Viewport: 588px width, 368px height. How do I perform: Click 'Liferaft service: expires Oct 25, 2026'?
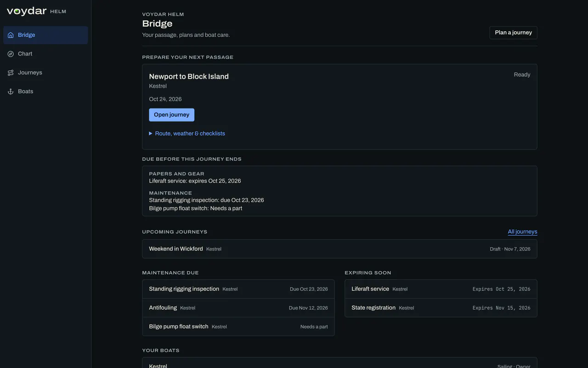pos(195,181)
